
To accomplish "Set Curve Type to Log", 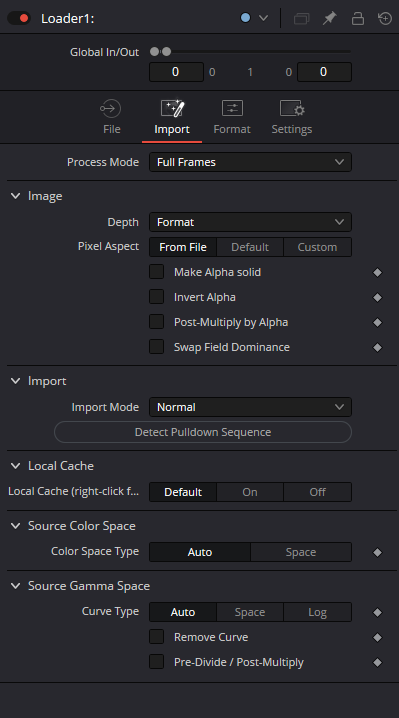I will [317, 612].
